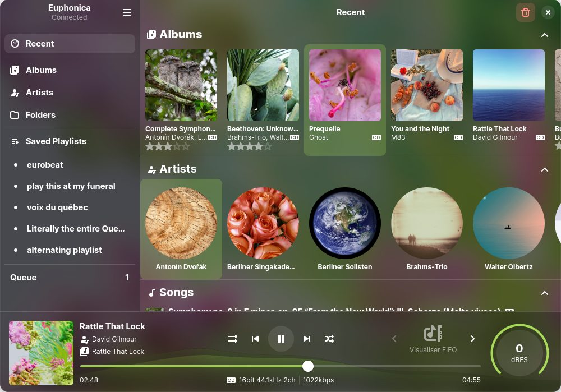Open the alternating playlist
The width and height of the screenshot is (561, 392).
[x=70, y=250]
